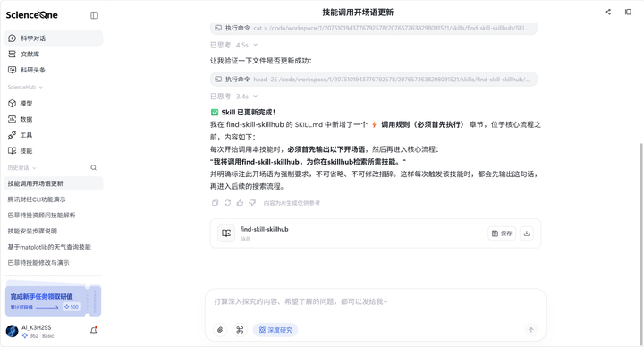Collapse the ScienceHub section chevron
The width and height of the screenshot is (644, 347).
click(40, 87)
